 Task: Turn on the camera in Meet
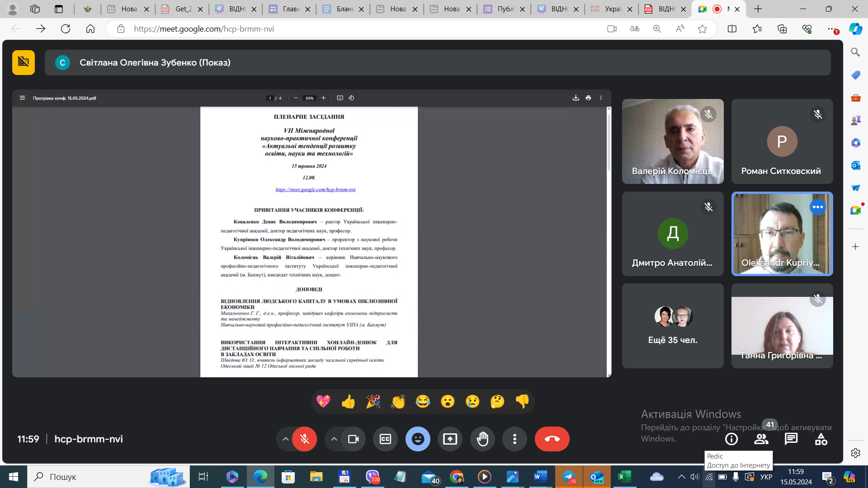coord(353,439)
